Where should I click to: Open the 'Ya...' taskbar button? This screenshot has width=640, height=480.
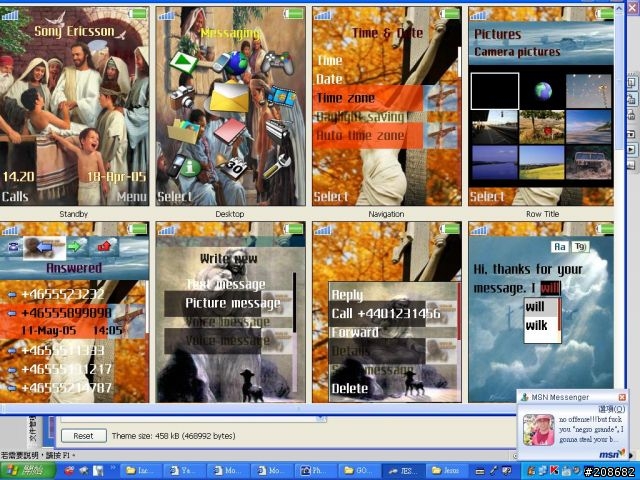pyautogui.click(x=184, y=471)
